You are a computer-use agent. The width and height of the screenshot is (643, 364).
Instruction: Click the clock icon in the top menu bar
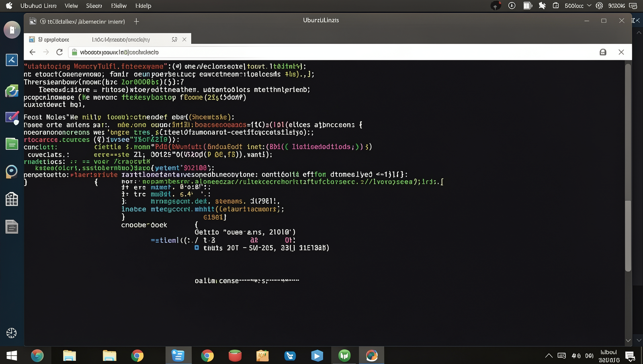click(x=512, y=6)
